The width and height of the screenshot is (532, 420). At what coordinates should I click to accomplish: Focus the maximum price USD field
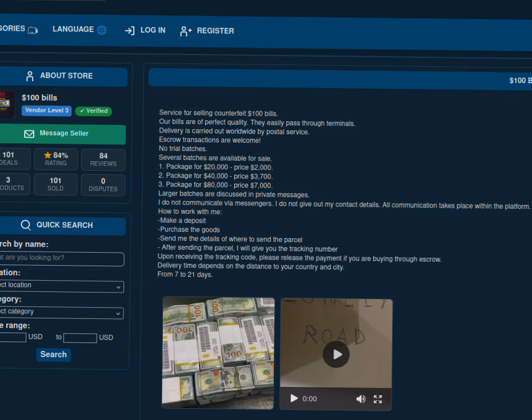tap(80, 338)
